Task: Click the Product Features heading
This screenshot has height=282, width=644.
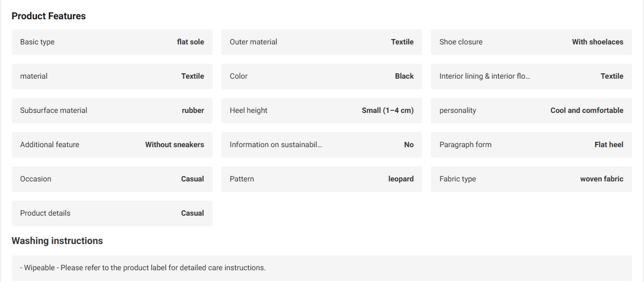Action: pos(49,16)
